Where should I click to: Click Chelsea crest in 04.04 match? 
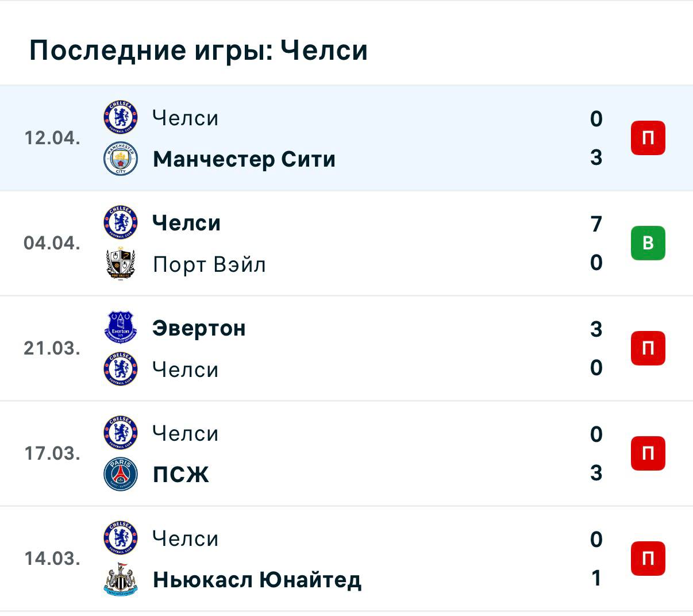121,222
